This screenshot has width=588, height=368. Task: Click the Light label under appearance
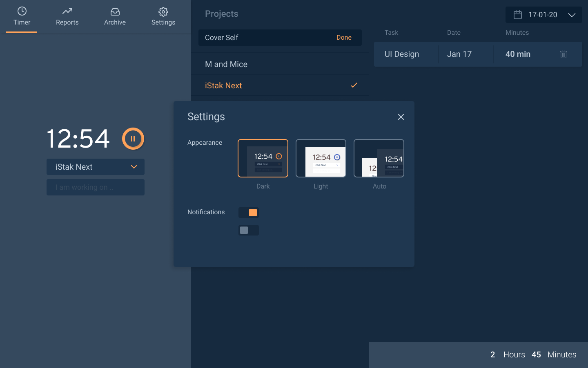pos(321,186)
